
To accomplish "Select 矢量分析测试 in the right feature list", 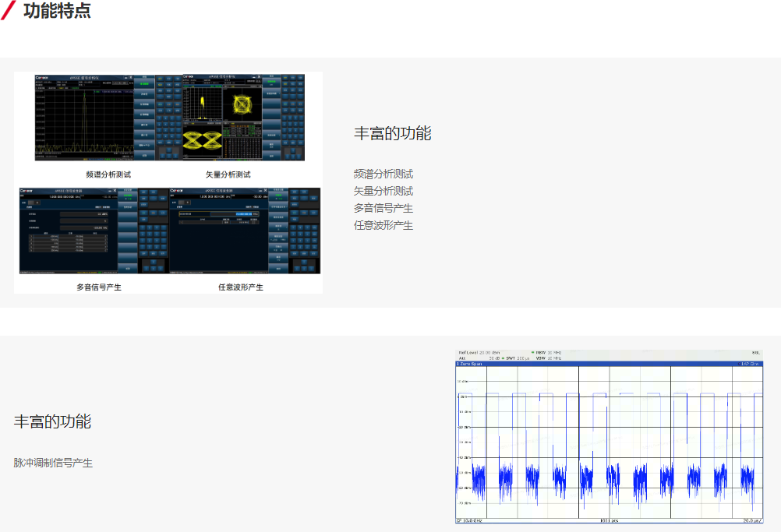I will [383, 191].
